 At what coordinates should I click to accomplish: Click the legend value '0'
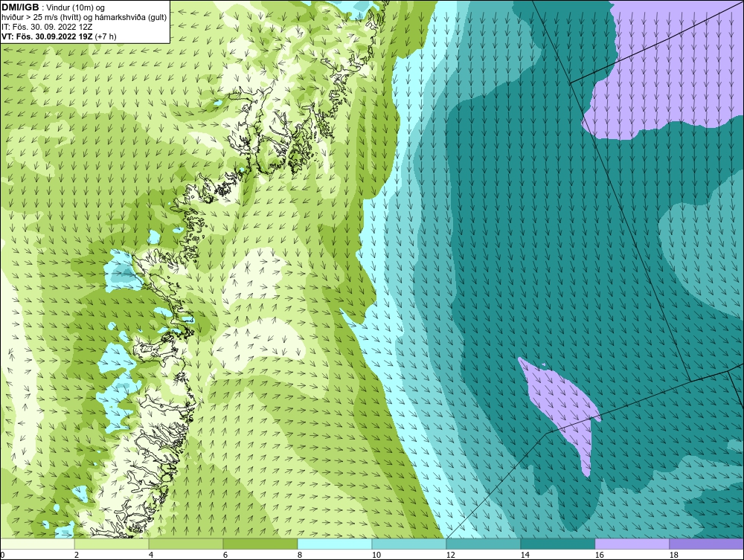[2, 555]
